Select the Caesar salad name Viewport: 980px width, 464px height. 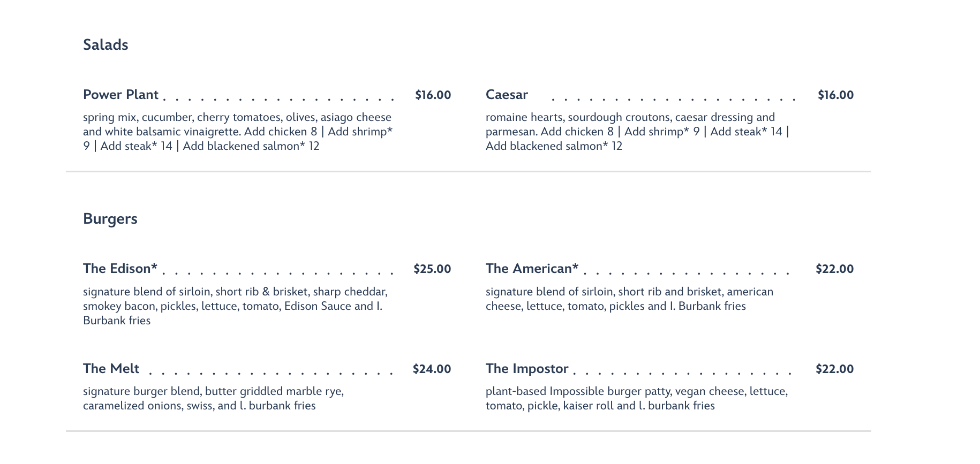click(507, 95)
